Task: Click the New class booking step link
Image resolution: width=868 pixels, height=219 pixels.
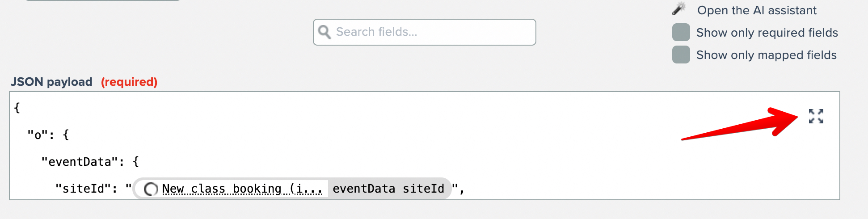Action: 242,189
